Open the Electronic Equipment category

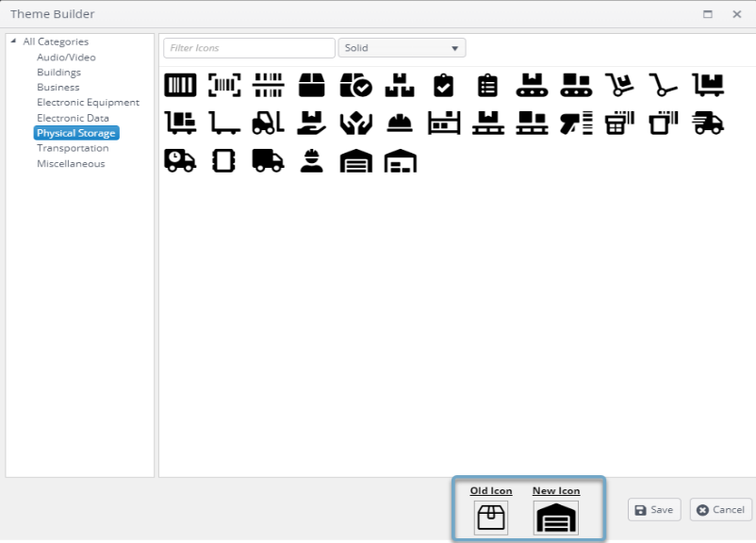[88, 102]
